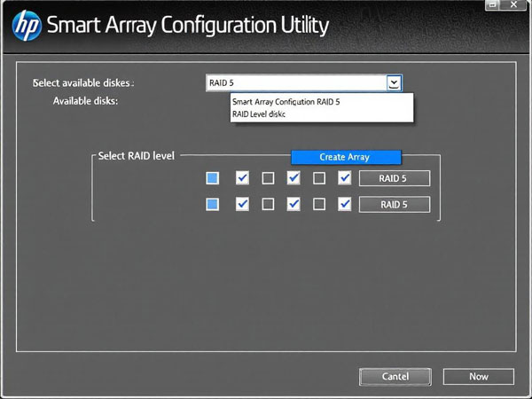The width and height of the screenshot is (532, 399).
Task: Select the blue square in bottom row
Action: coord(213,204)
